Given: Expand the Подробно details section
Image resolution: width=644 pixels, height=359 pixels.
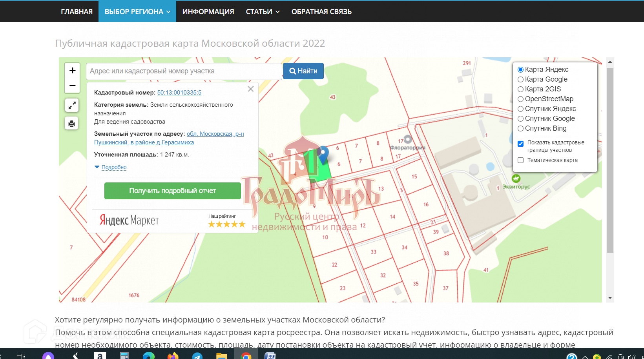Looking at the screenshot, I should pos(114,167).
